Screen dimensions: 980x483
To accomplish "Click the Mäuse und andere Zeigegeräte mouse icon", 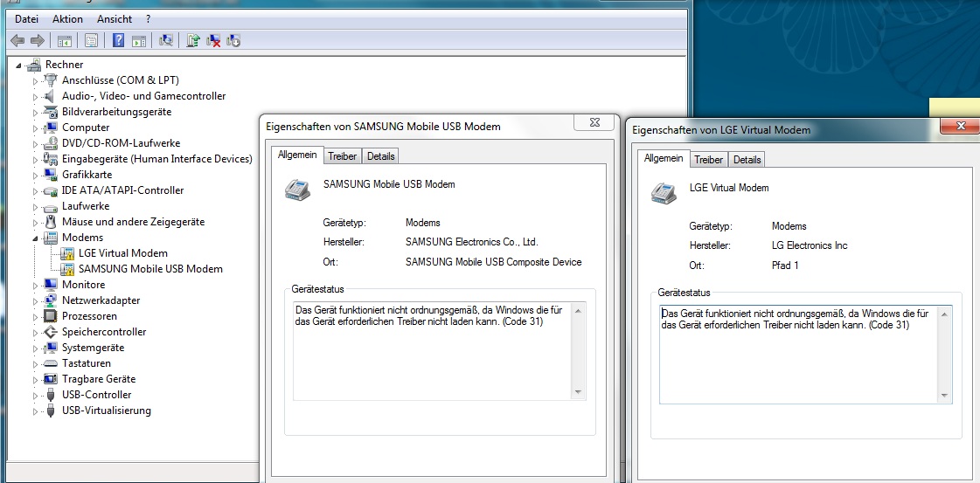I will [51, 222].
